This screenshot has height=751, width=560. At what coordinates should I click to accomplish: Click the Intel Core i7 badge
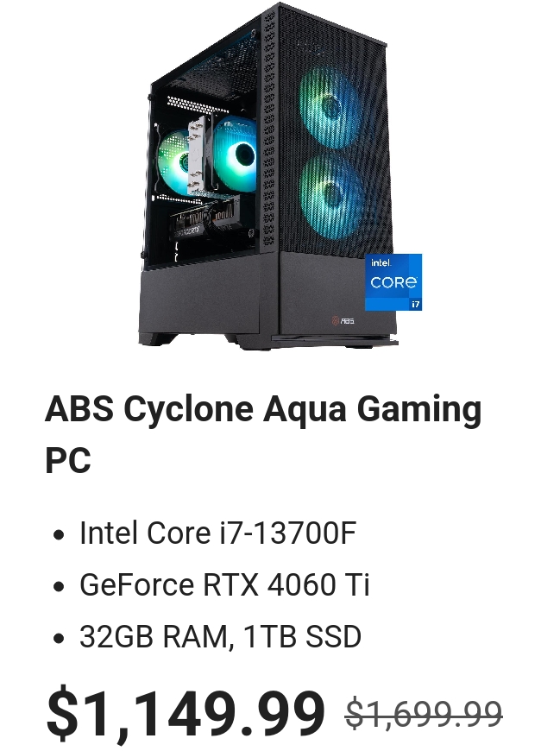coord(393,282)
